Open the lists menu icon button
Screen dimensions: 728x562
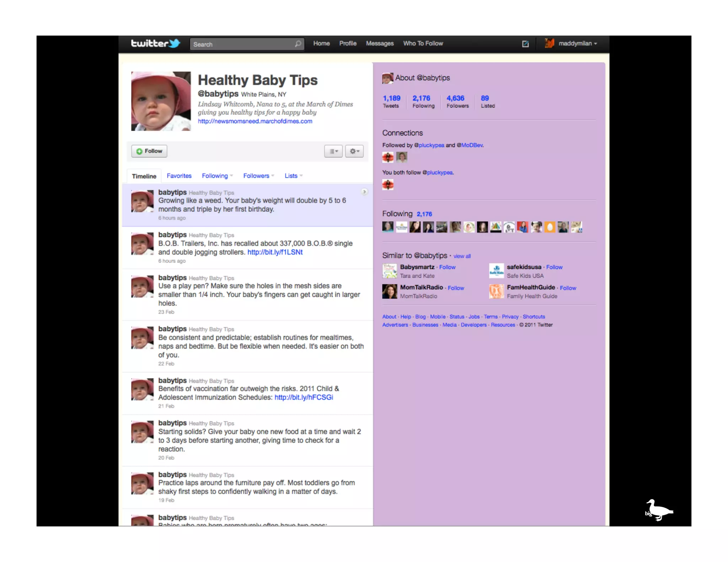click(333, 151)
